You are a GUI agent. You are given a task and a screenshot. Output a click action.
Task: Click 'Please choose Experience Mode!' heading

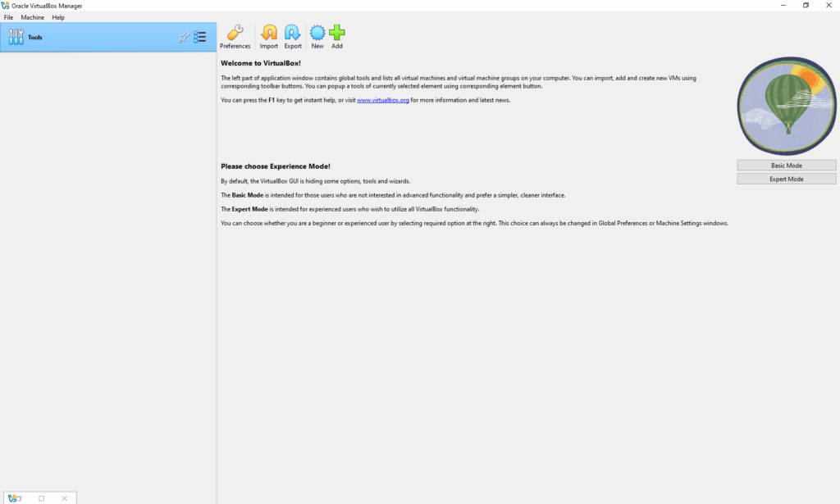[x=276, y=166]
